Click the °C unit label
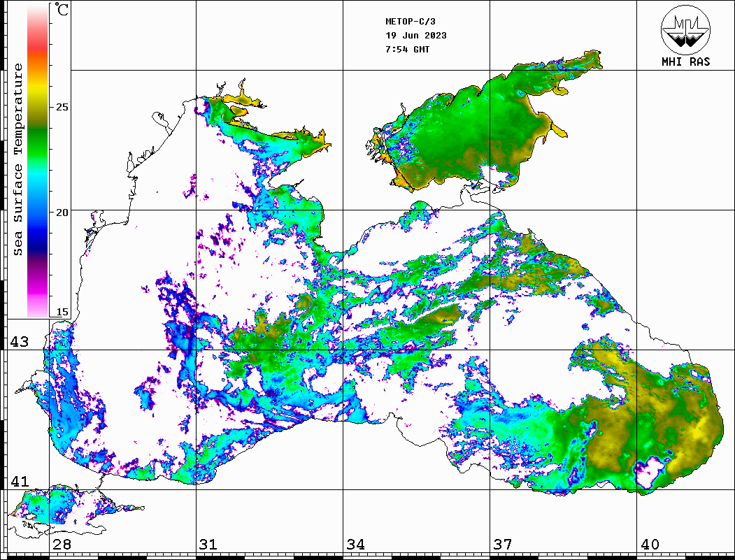 coord(62,10)
